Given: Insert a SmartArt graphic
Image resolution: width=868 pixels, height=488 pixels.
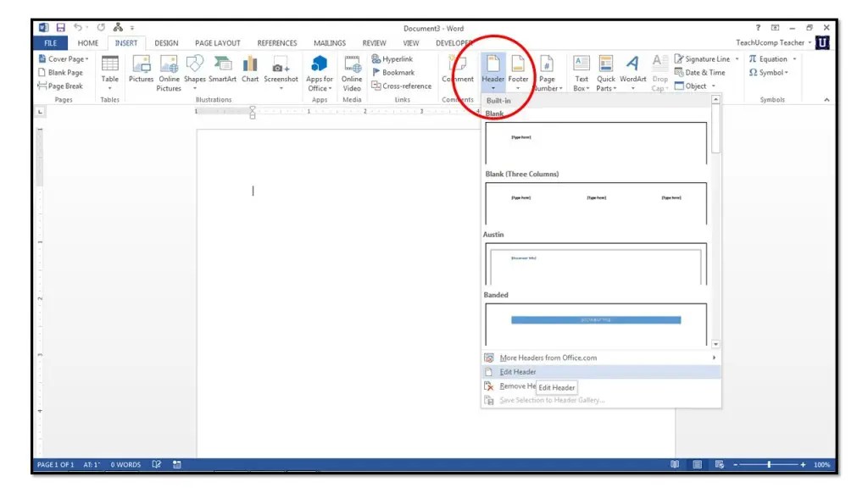Looking at the screenshot, I should click(223, 69).
